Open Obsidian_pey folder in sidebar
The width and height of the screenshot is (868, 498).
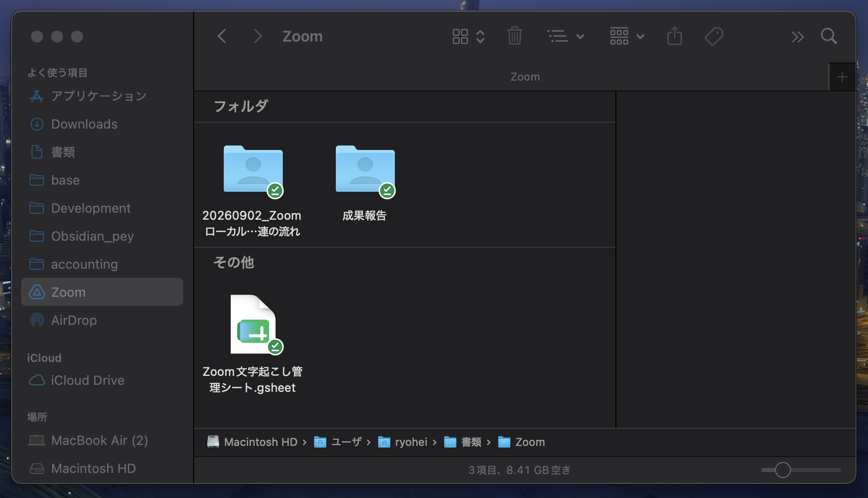102,236
